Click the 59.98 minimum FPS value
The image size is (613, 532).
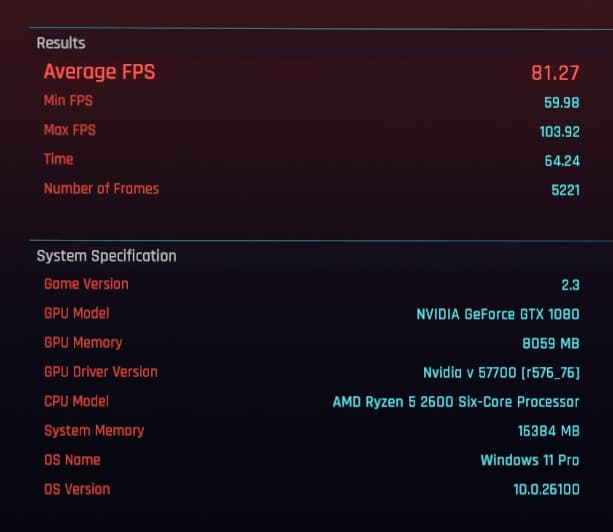[562, 103]
